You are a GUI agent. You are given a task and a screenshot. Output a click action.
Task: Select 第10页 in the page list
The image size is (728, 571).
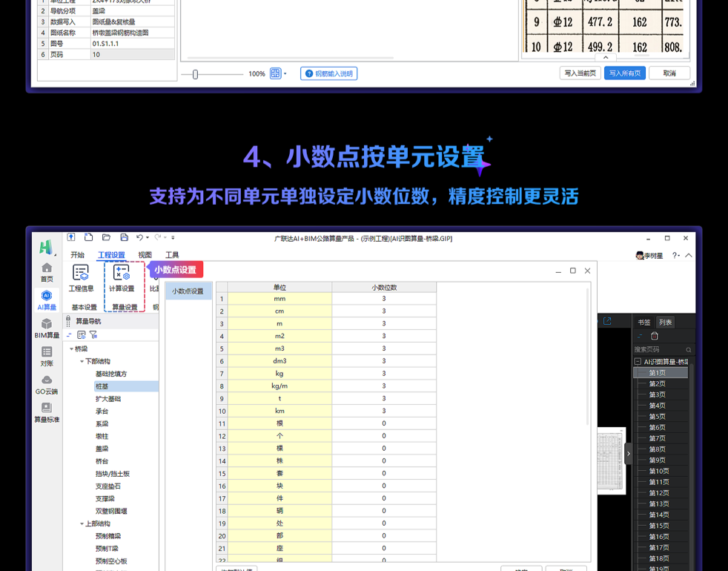pyautogui.click(x=659, y=471)
